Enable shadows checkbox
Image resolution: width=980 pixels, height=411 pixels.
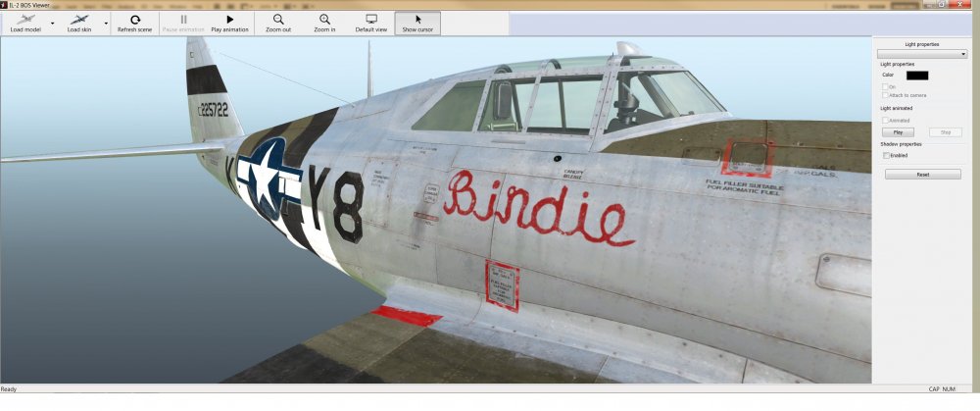[x=886, y=155]
